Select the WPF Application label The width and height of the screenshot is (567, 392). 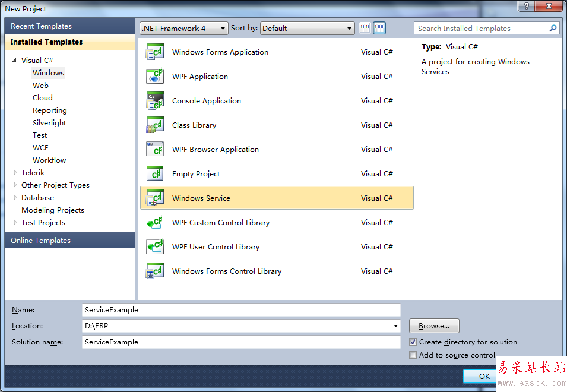point(200,76)
